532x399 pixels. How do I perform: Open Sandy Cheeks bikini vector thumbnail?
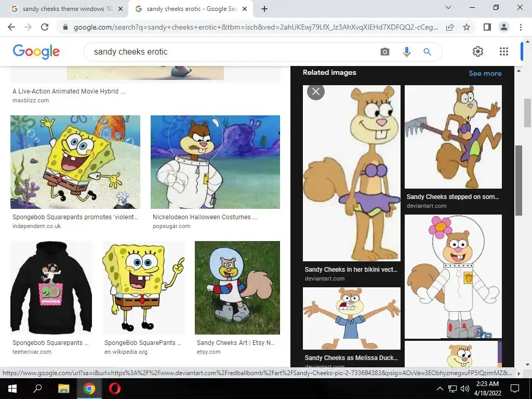pyautogui.click(x=352, y=173)
